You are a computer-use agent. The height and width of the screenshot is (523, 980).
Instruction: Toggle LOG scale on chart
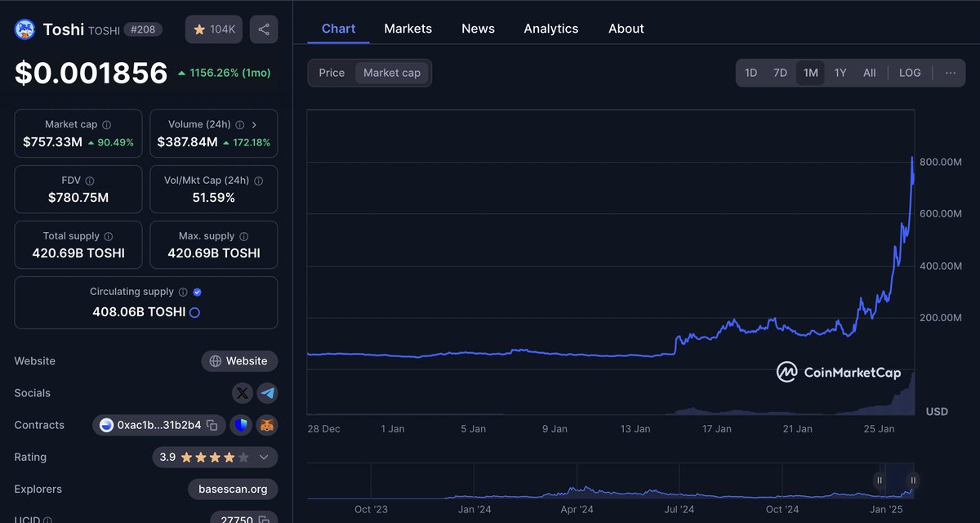910,73
